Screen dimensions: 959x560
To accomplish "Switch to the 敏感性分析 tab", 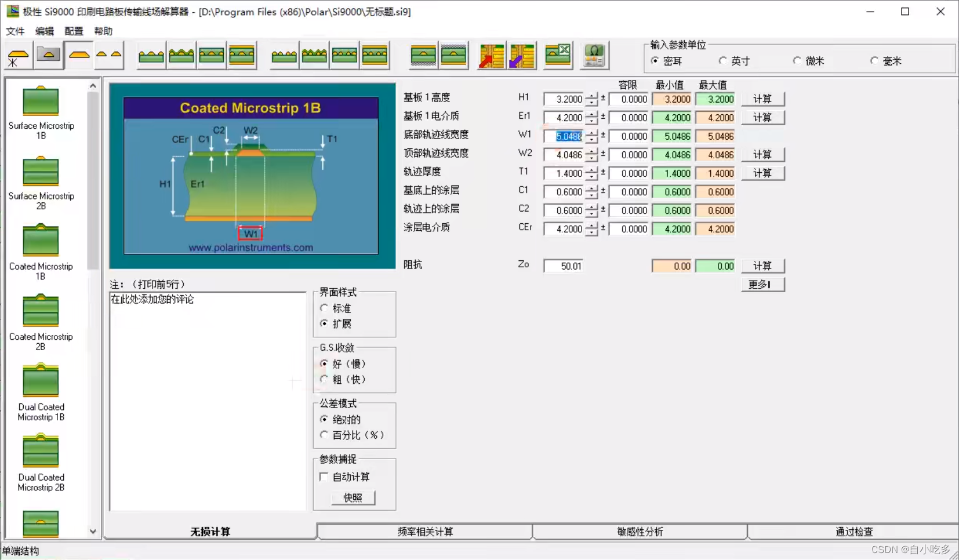I will [x=640, y=531].
